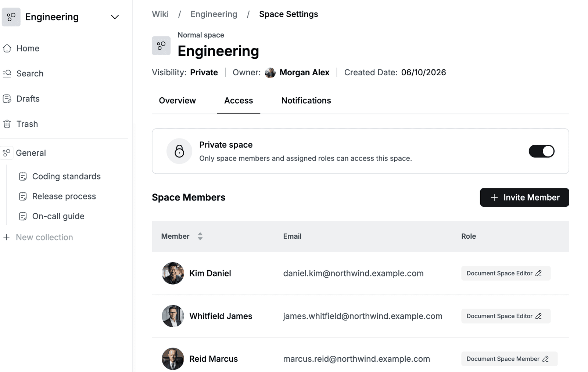588x372 pixels.
Task: Sort the table by Member column
Action: (x=200, y=236)
